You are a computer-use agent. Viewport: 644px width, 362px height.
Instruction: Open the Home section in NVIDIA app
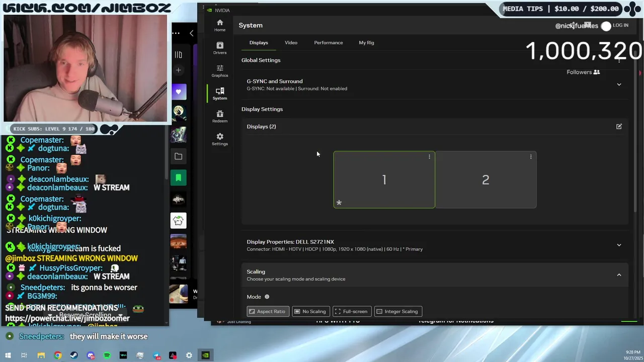pos(219,26)
